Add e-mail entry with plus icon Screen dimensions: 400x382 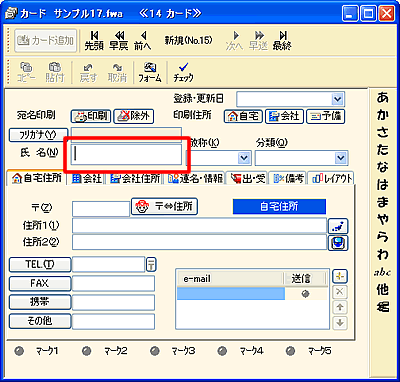tap(340, 276)
